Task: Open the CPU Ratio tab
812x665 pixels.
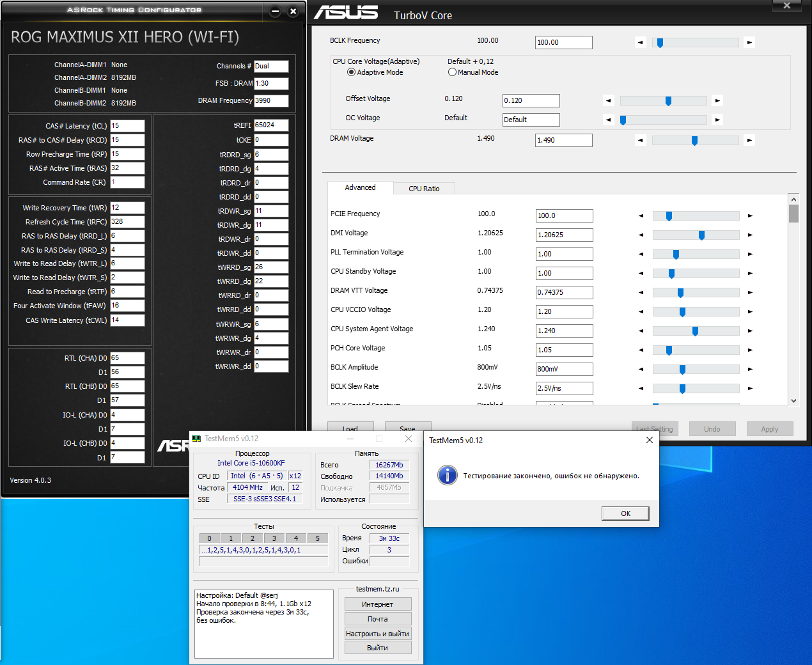Action: click(x=424, y=189)
